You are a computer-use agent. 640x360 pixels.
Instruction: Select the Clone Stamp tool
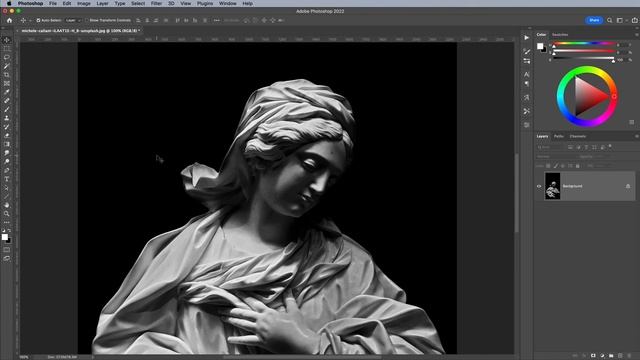point(7,118)
